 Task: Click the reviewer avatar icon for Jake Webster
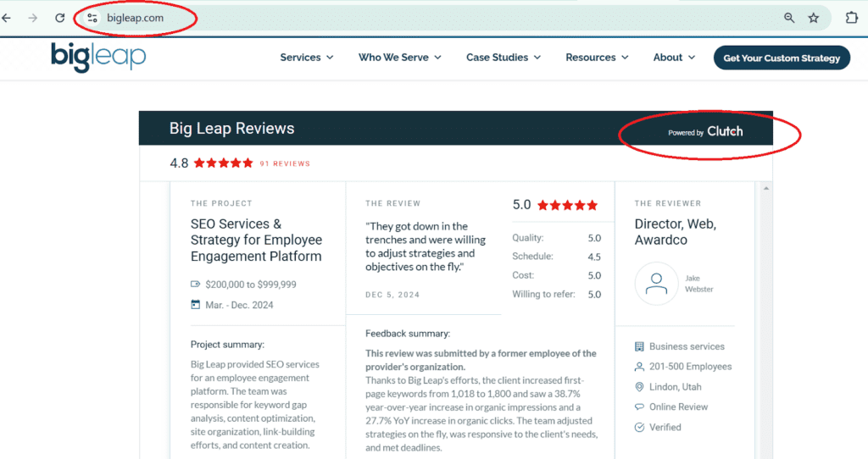click(656, 284)
